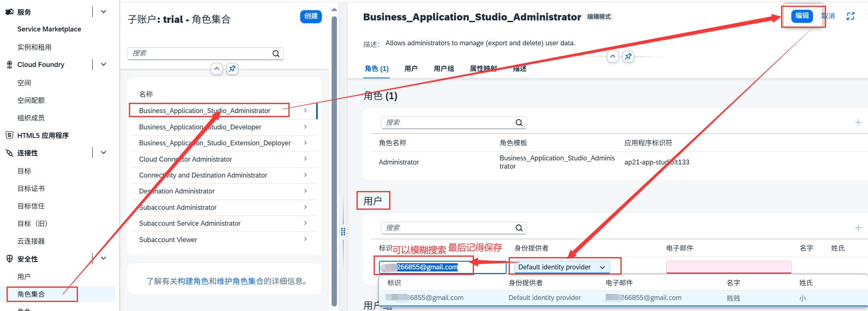868x311 pixels.
Task: Open Destination Administrator row chevron
Action: click(306, 191)
